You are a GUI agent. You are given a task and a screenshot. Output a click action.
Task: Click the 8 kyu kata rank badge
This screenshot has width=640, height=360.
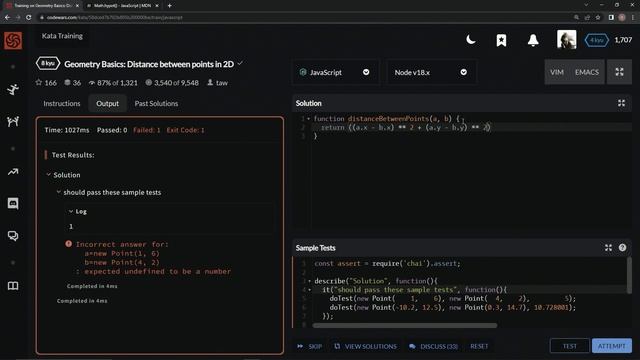48,63
